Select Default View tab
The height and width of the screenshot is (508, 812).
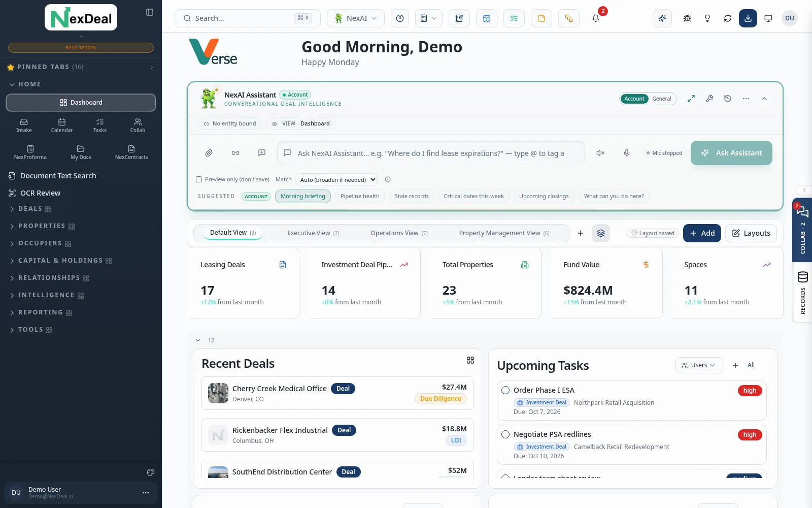233,233
